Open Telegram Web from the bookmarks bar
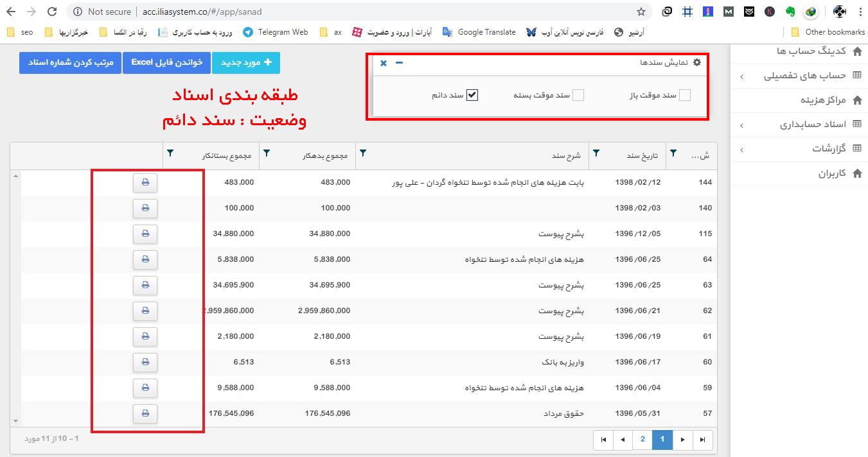This screenshot has width=868, height=457. [x=275, y=31]
